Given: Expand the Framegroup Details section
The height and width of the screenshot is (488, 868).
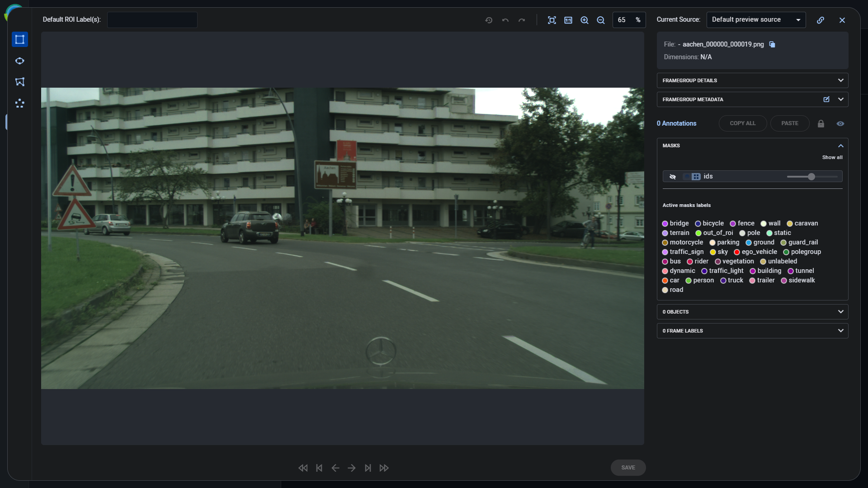Looking at the screenshot, I should [x=841, y=80].
